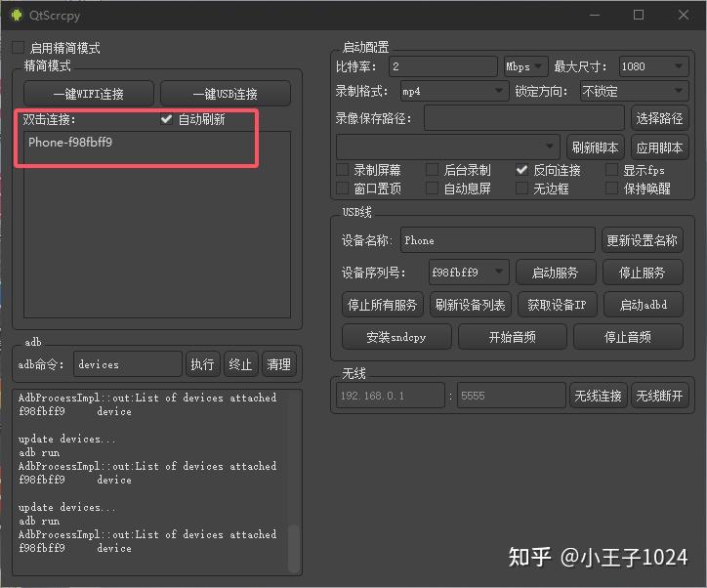Click the 安装sndcpy button

pos(396,337)
